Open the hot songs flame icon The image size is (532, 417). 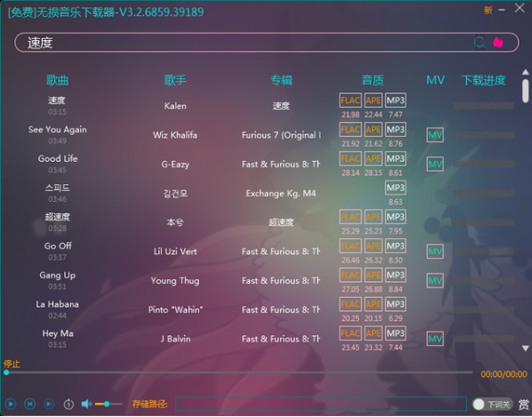click(x=497, y=43)
